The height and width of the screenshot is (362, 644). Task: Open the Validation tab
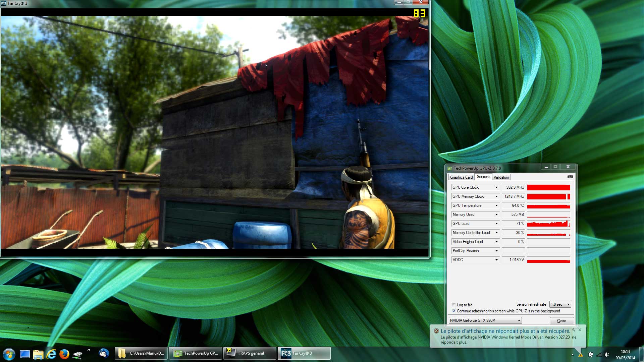pyautogui.click(x=501, y=177)
